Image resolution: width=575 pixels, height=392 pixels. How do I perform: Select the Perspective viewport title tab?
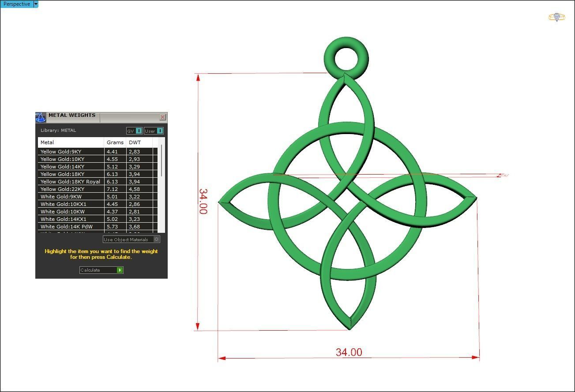coord(17,4)
